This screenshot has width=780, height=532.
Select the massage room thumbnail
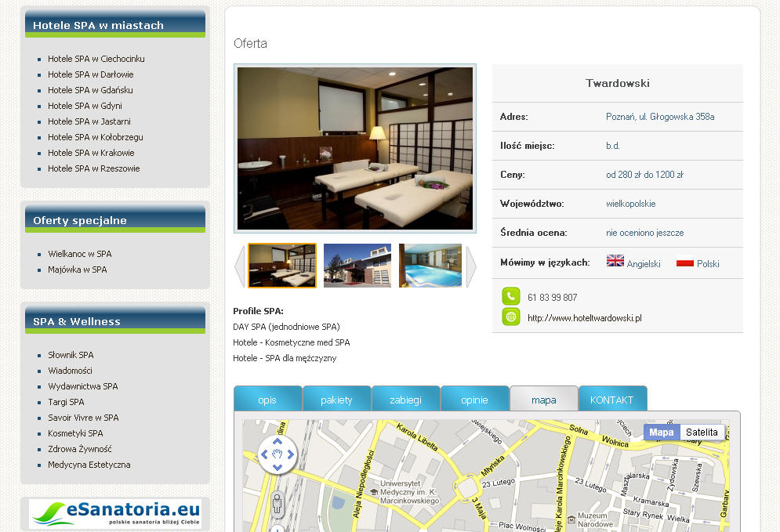pos(282,266)
